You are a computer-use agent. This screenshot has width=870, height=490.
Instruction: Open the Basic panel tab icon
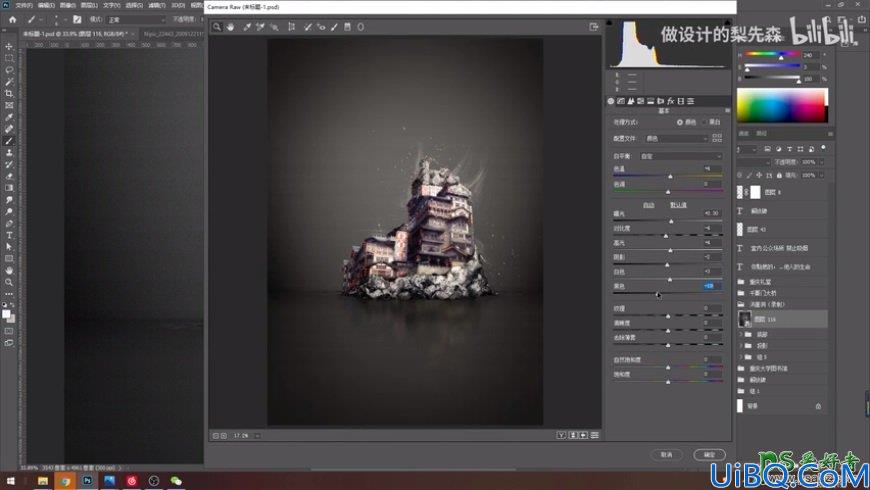(611, 101)
